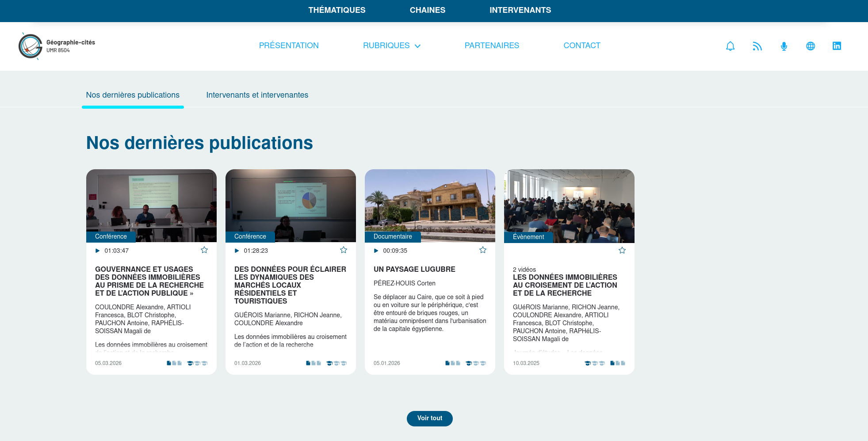Expand the Rubriques dropdown menu

(x=391, y=46)
